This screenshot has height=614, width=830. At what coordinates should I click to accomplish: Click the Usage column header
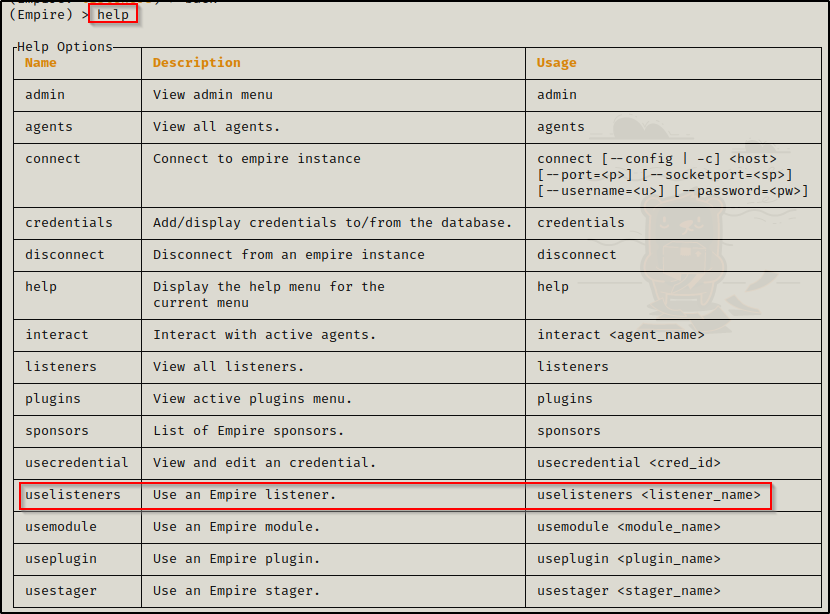(556, 63)
